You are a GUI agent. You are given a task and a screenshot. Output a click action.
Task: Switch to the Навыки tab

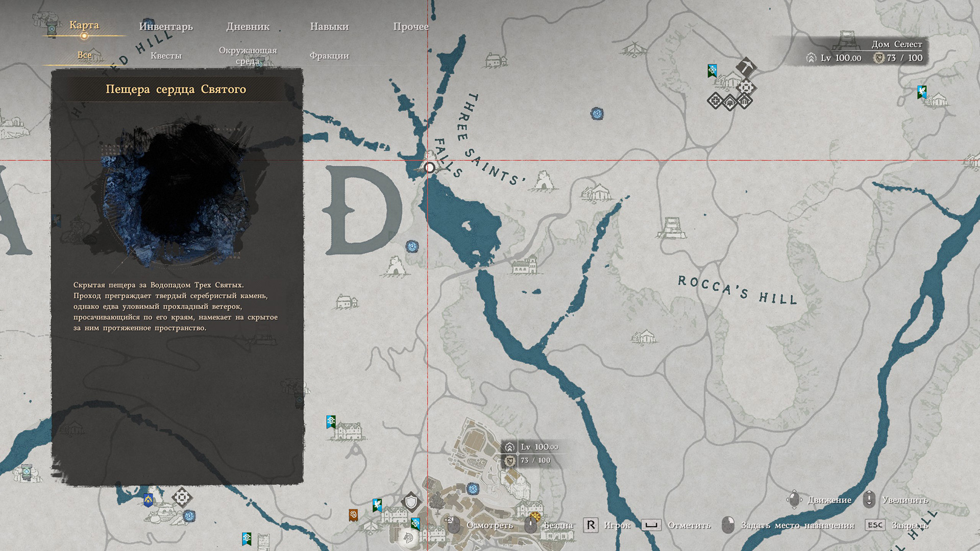pos(329,26)
